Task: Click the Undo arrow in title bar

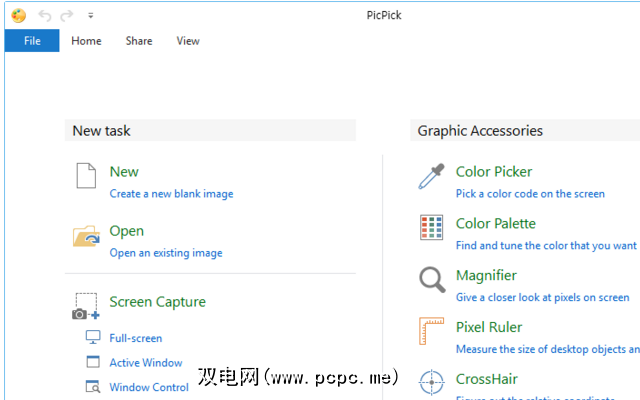Action: (45, 15)
